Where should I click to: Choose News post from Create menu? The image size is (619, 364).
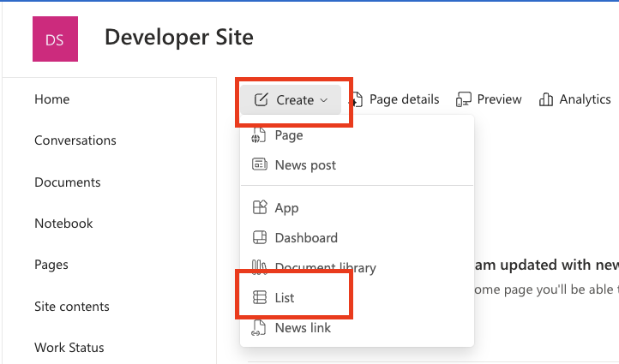pyautogui.click(x=357, y=164)
